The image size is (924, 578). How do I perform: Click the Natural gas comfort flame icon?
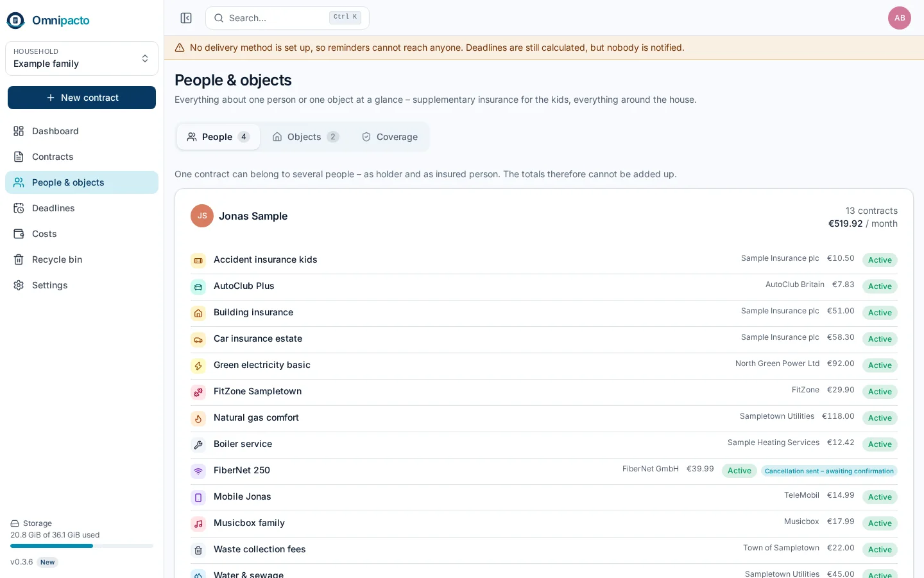[x=198, y=418]
